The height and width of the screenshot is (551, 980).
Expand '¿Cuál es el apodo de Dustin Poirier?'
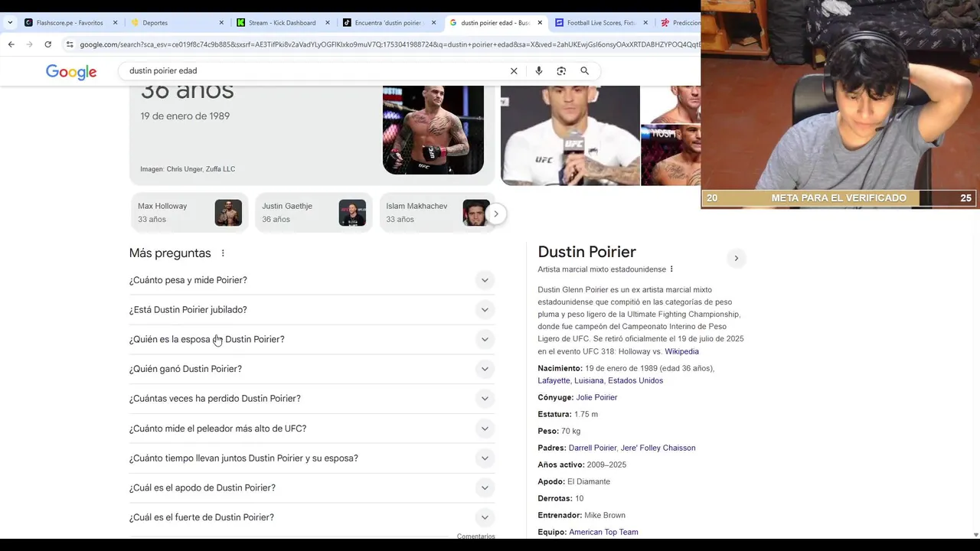pos(312,488)
